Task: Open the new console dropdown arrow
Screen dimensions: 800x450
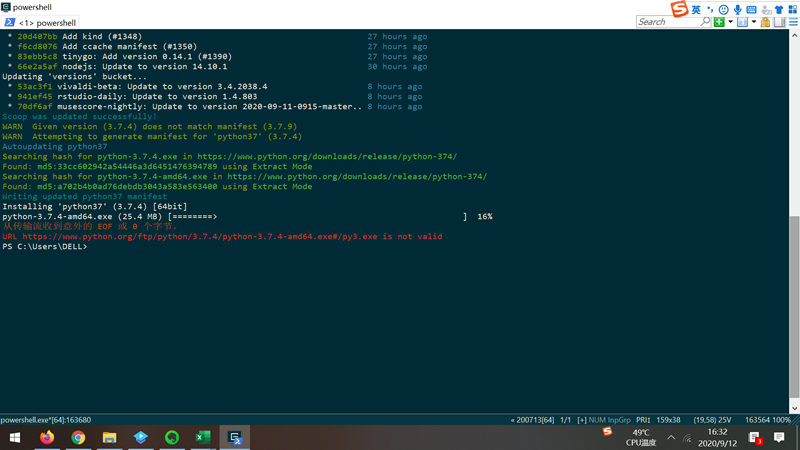Action: point(730,22)
